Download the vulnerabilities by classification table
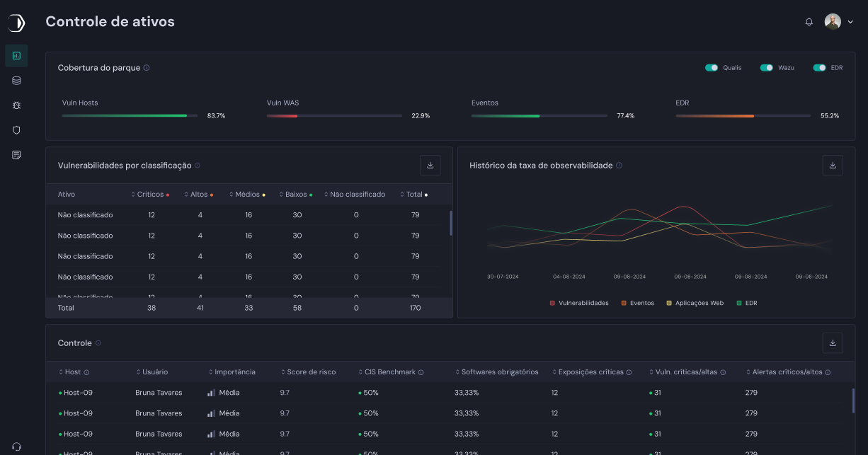 (430, 166)
